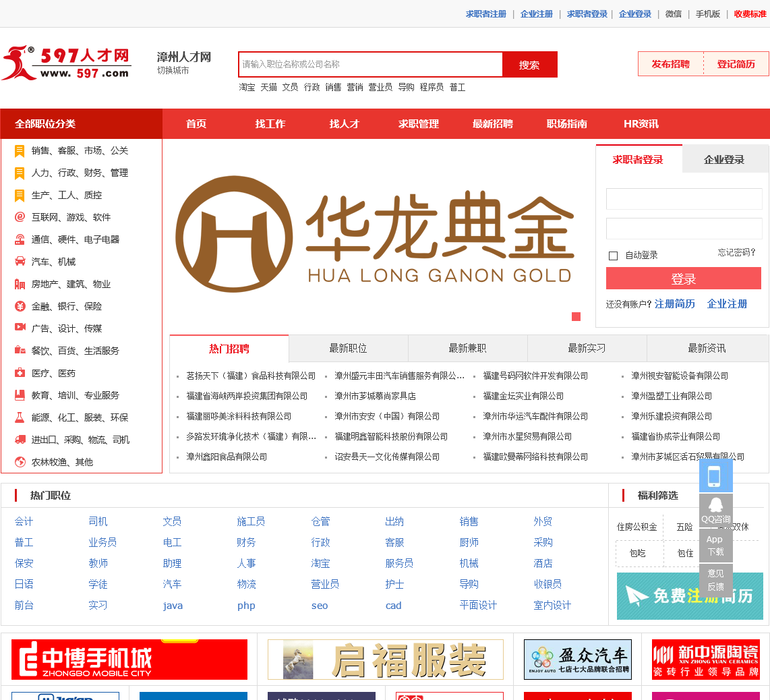Click the 农林牧渔 category globe icon
This screenshot has width=770, height=700.
coord(20,462)
